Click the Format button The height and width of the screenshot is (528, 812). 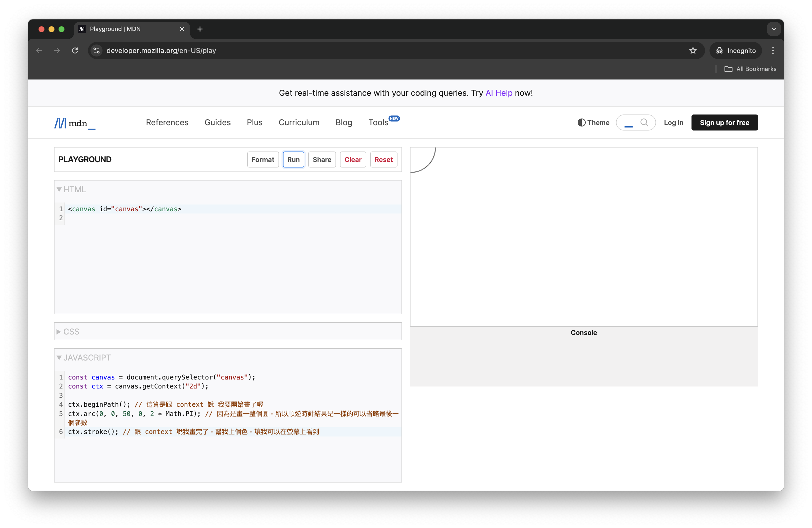[x=263, y=160]
